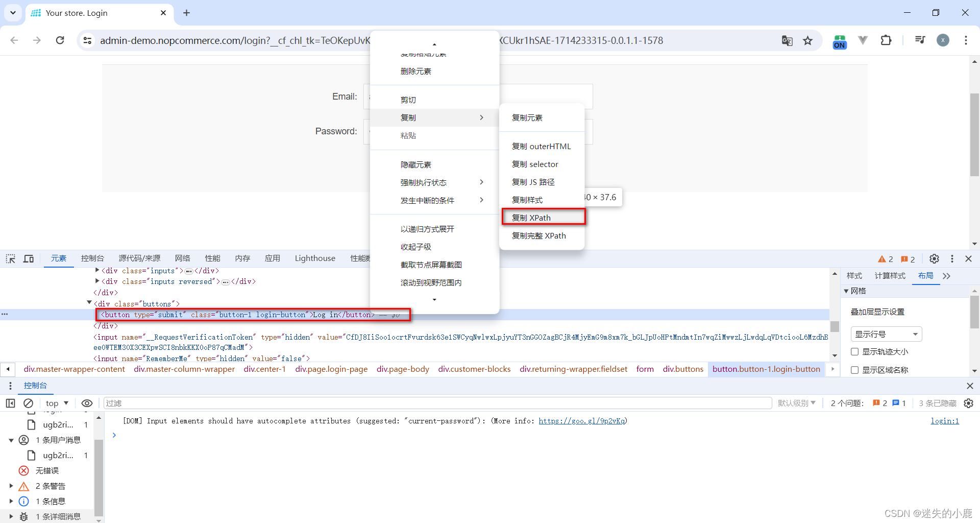Click the page's vertical scrollbar thumb
The width and height of the screenshot is (980, 523).
pos(974,134)
